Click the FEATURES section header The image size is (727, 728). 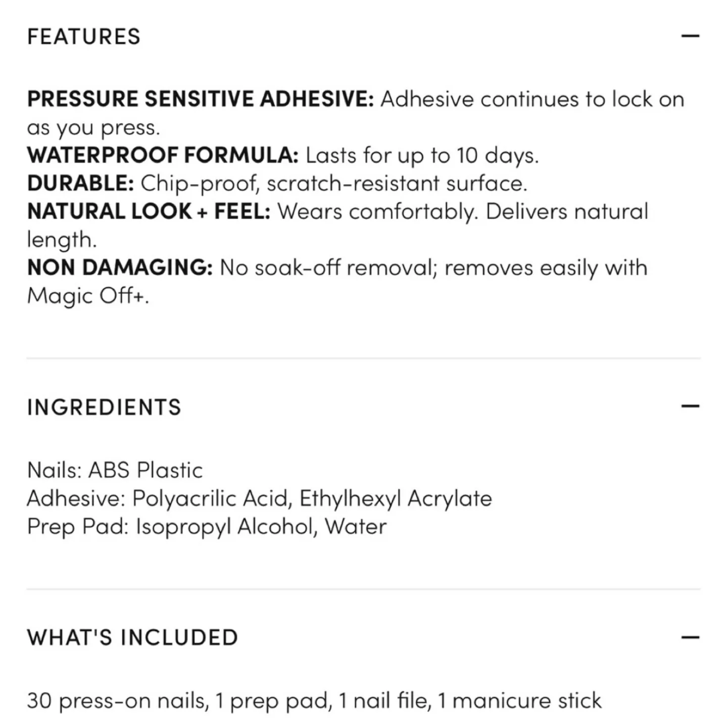[83, 36]
